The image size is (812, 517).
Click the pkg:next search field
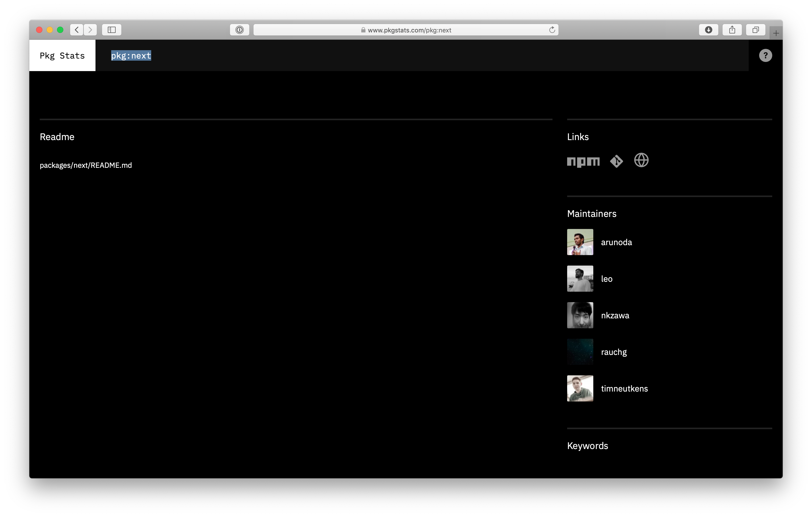tap(131, 56)
